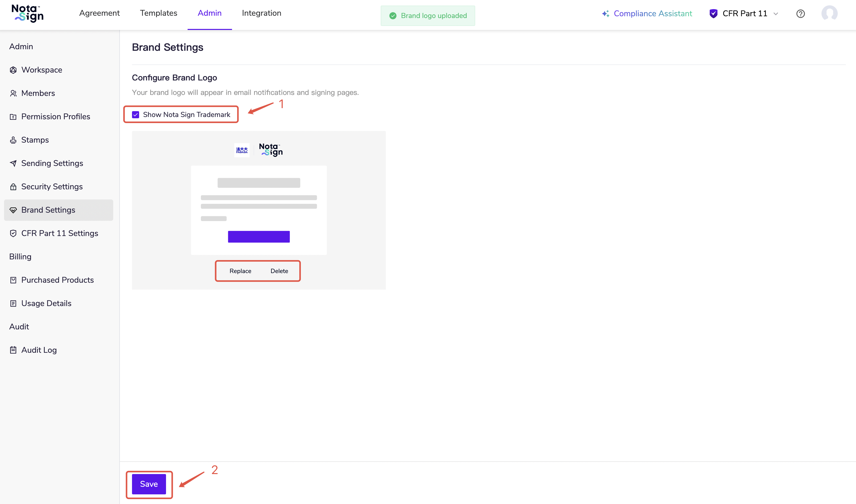Open help via question mark icon

[800, 14]
